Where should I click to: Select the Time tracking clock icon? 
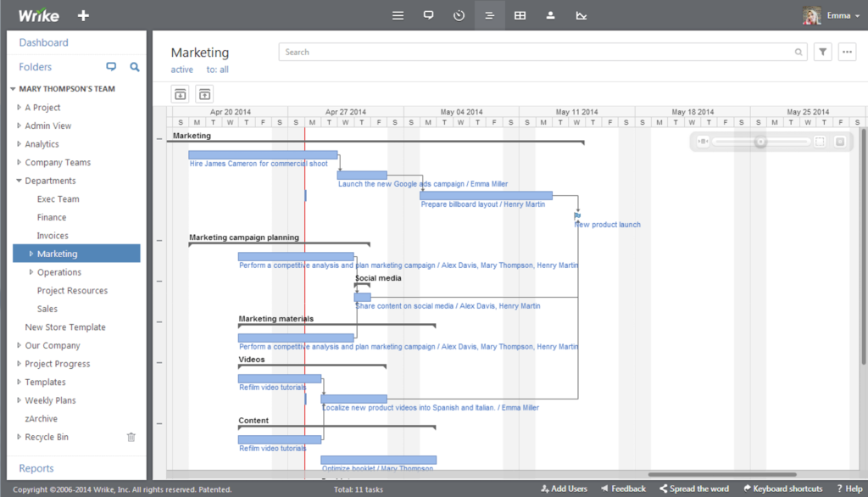pyautogui.click(x=459, y=15)
